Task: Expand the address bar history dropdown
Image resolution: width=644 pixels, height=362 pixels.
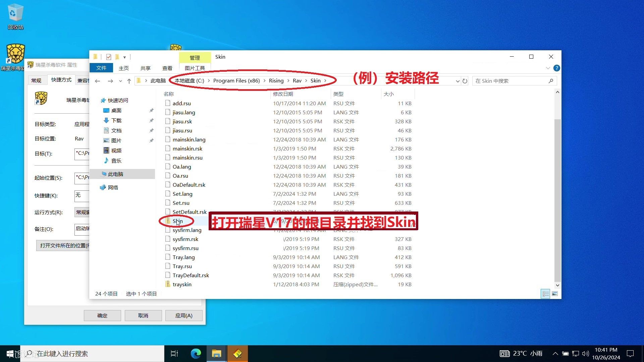Action: tap(458, 81)
